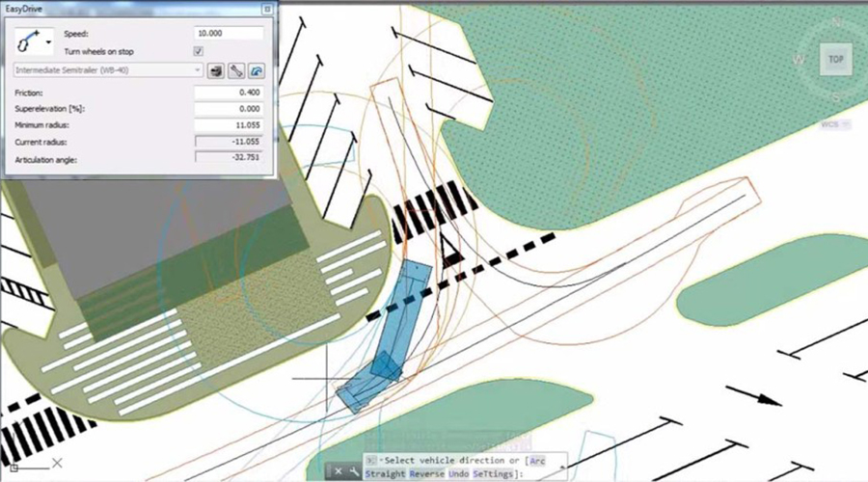Choose the Reverse command option
The width and height of the screenshot is (868, 482).
[427, 474]
